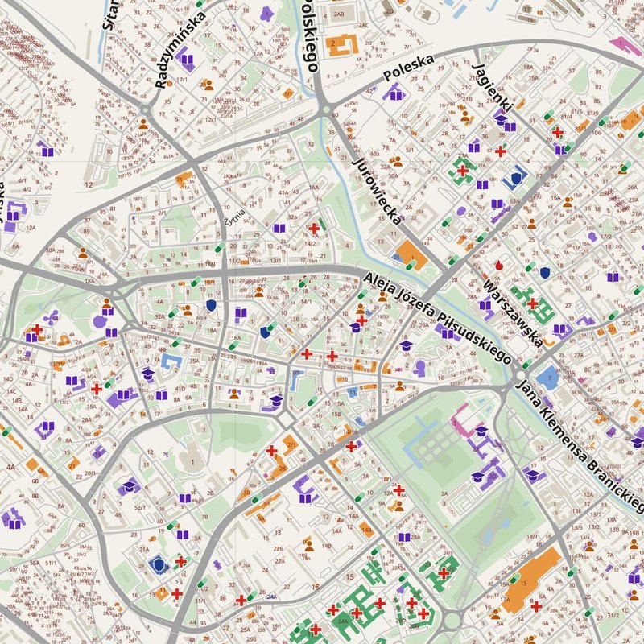Click police shield on blue building near Jagienki
Screen dimensions: 644x644
click(x=517, y=178)
